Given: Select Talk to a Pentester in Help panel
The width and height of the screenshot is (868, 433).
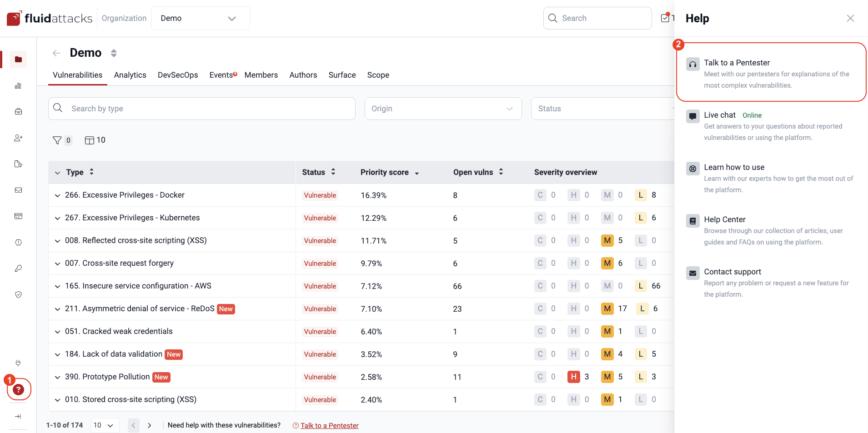Looking at the screenshot, I should (771, 72).
